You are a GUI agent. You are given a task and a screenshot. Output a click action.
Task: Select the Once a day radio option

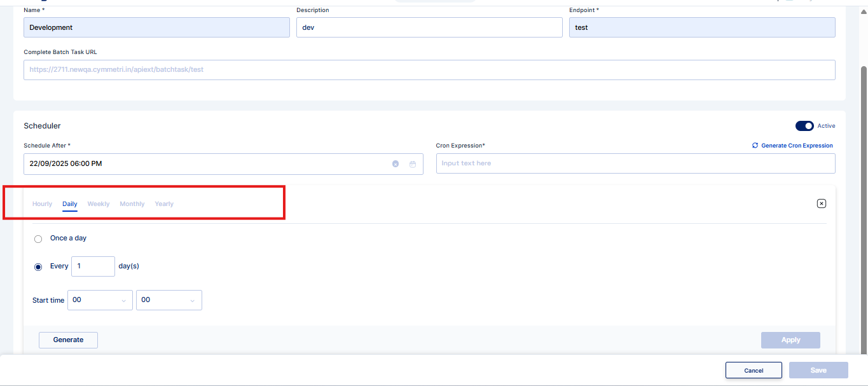coord(38,239)
